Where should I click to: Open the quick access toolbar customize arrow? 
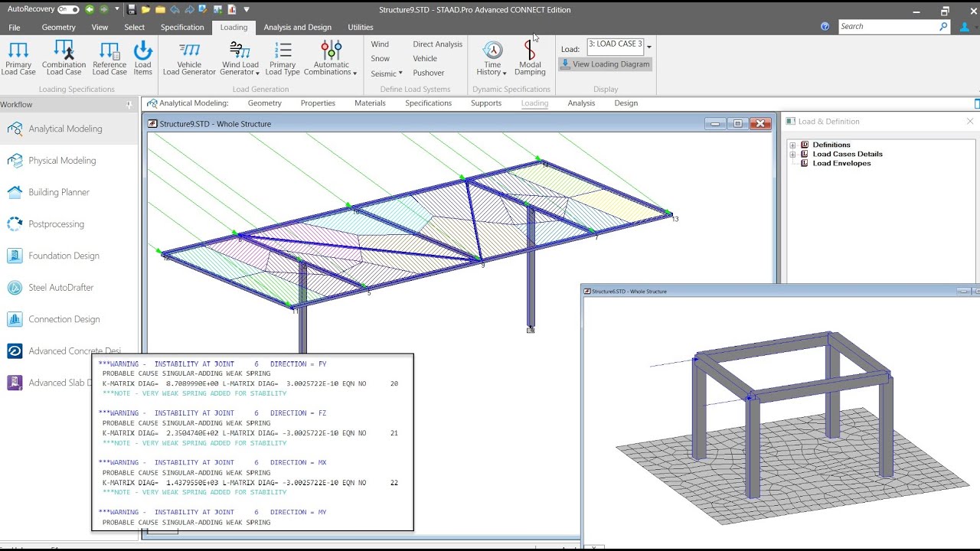pos(245,9)
